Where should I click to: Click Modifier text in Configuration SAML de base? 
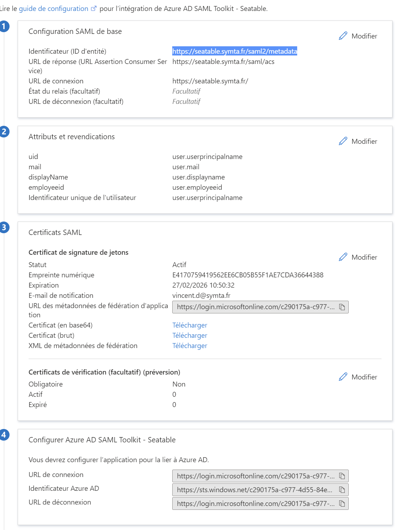(364, 36)
